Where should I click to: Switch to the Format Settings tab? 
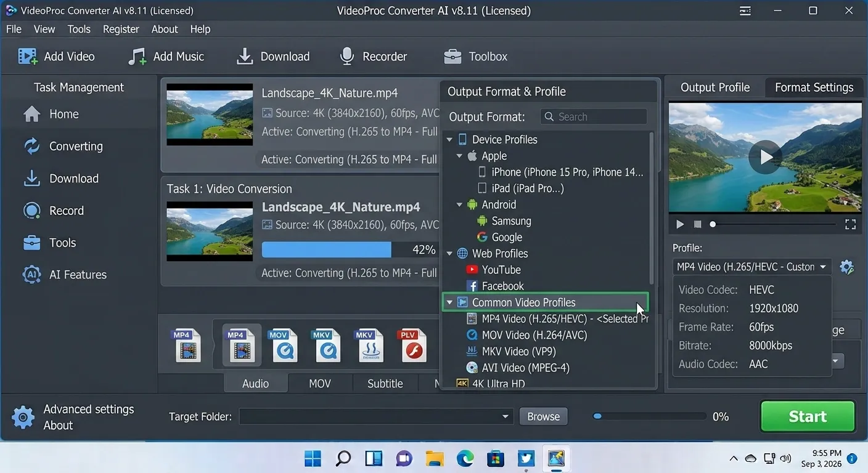pos(814,87)
